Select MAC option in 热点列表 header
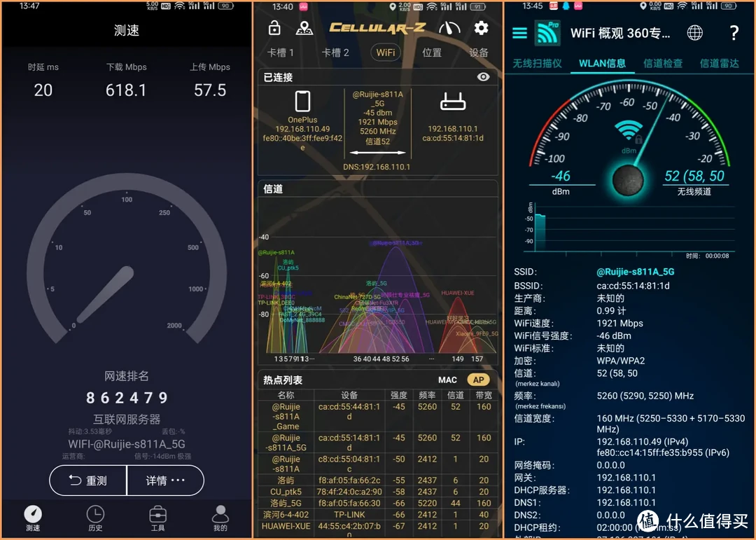 pos(447,380)
